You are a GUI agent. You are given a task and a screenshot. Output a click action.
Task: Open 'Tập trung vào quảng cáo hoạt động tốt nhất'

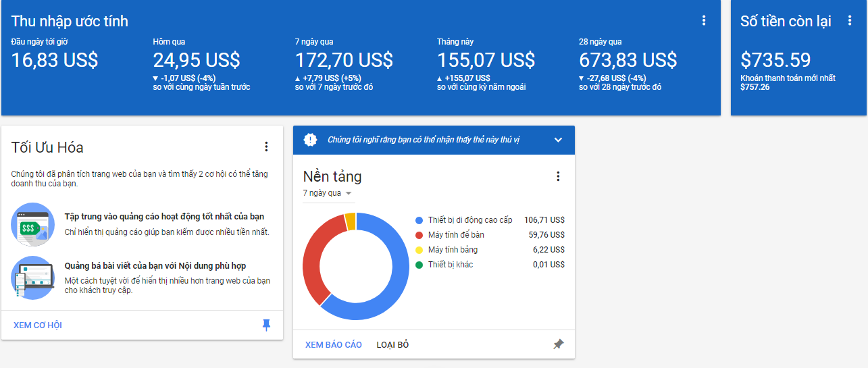(x=164, y=217)
